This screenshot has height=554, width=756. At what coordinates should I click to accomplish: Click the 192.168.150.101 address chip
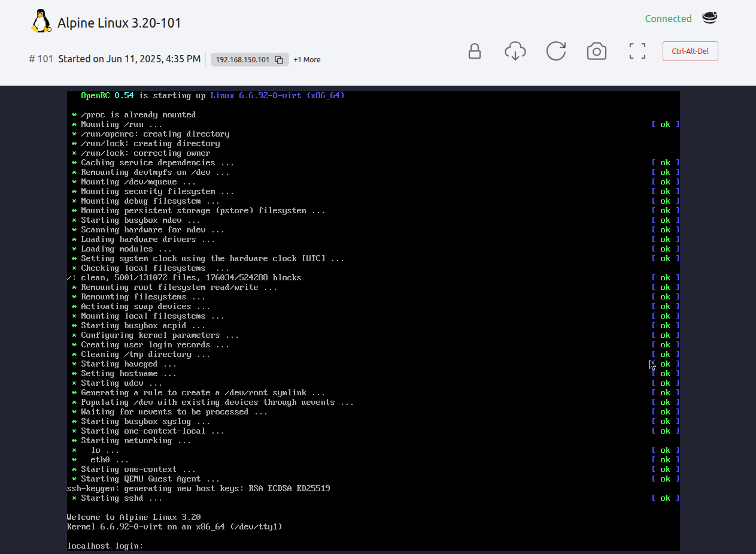(250, 59)
